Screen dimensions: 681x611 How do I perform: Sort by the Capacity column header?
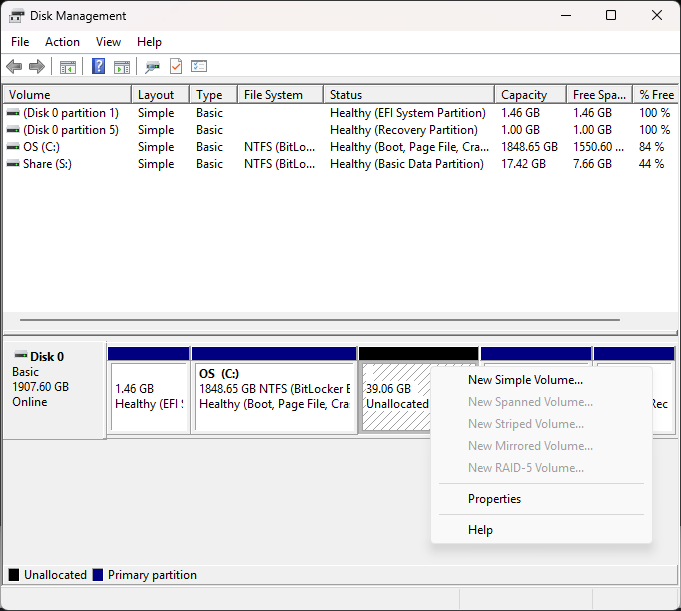[530, 95]
